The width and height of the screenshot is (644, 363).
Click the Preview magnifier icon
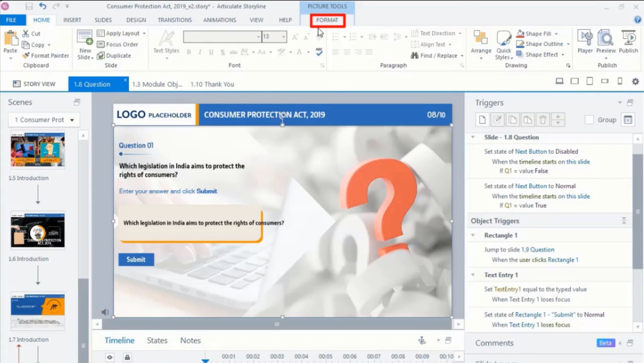coord(606,38)
